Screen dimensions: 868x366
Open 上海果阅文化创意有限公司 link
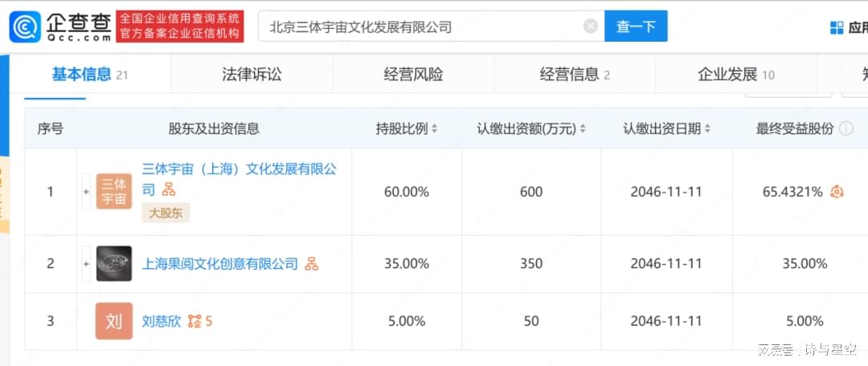pos(219,264)
